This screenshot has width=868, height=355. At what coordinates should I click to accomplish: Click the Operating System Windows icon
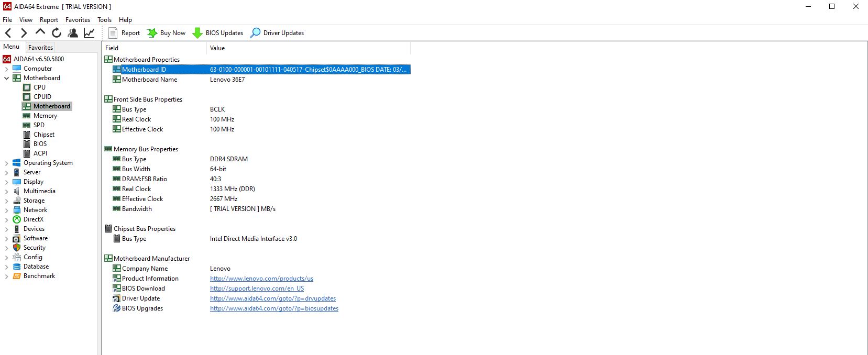click(17, 163)
